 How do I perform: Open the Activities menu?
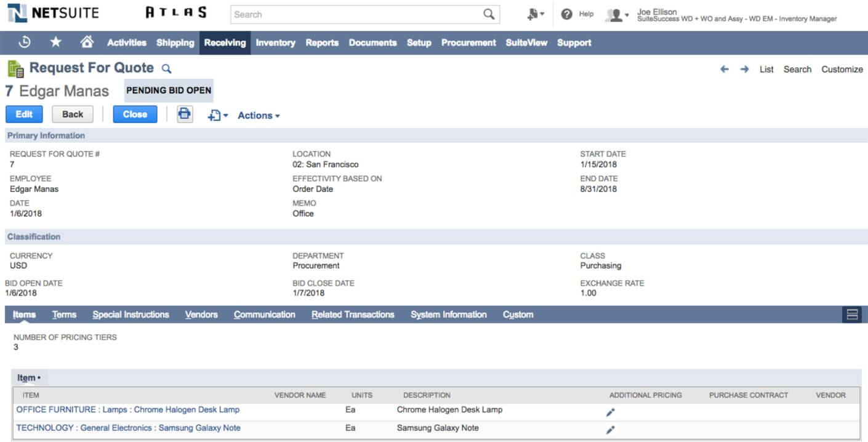click(x=127, y=42)
